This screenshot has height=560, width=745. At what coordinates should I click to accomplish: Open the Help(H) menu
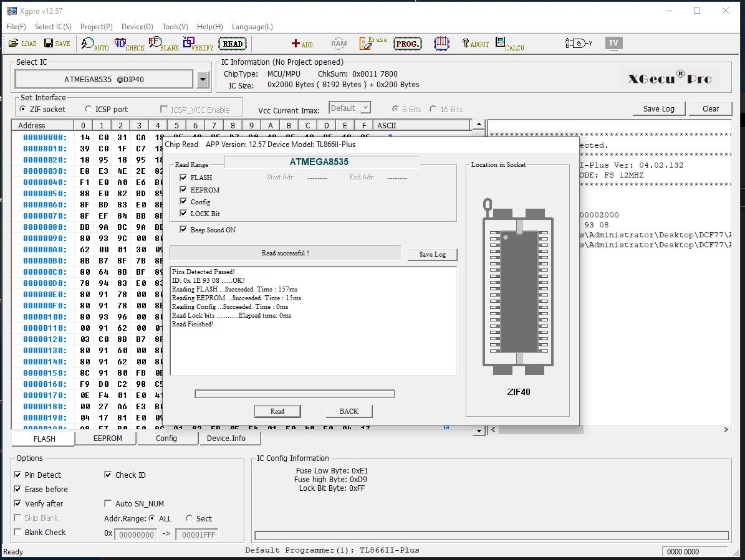point(210,27)
